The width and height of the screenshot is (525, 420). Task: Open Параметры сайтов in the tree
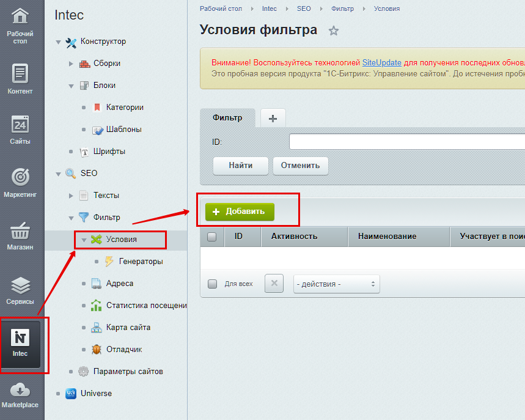tap(128, 372)
